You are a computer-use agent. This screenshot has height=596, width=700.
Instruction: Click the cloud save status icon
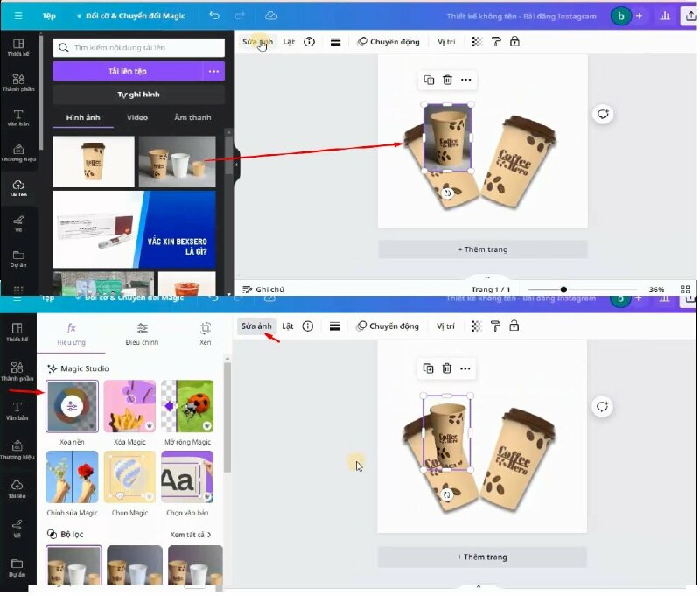tap(270, 16)
